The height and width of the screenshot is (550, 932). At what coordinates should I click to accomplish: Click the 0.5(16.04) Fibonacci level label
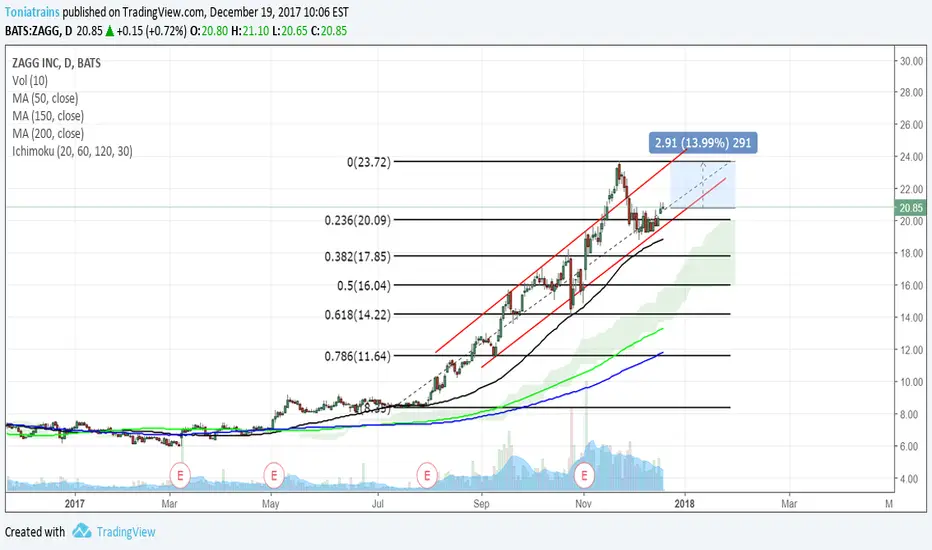(x=364, y=285)
